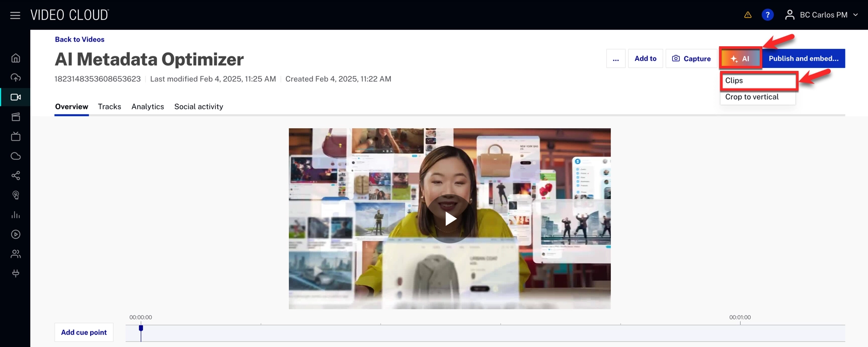Go Back to Videos link
This screenshot has height=347, width=868.
[x=80, y=39]
